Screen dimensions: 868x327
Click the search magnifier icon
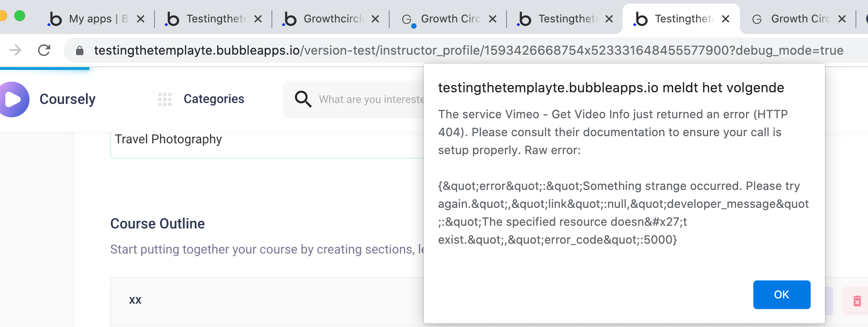click(303, 99)
